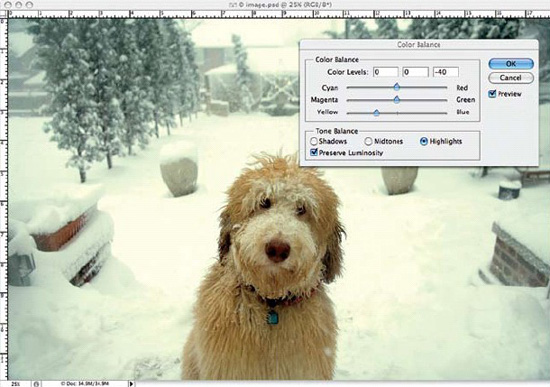The height and width of the screenshot is (387, 550).
Task: Click the Magenta–Green slider handle
Action: [x=397, y=100]
